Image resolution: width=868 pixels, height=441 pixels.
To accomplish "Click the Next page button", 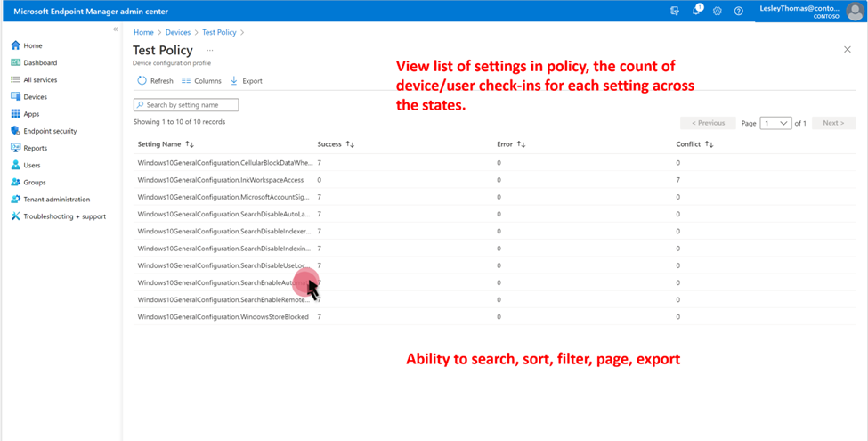I will (x=833, y=123).
